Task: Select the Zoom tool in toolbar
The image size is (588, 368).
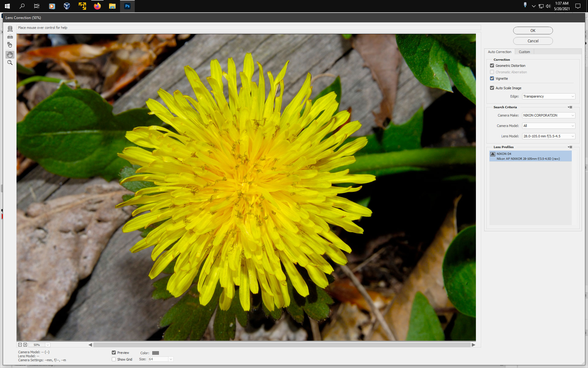Action: (10, 63)
